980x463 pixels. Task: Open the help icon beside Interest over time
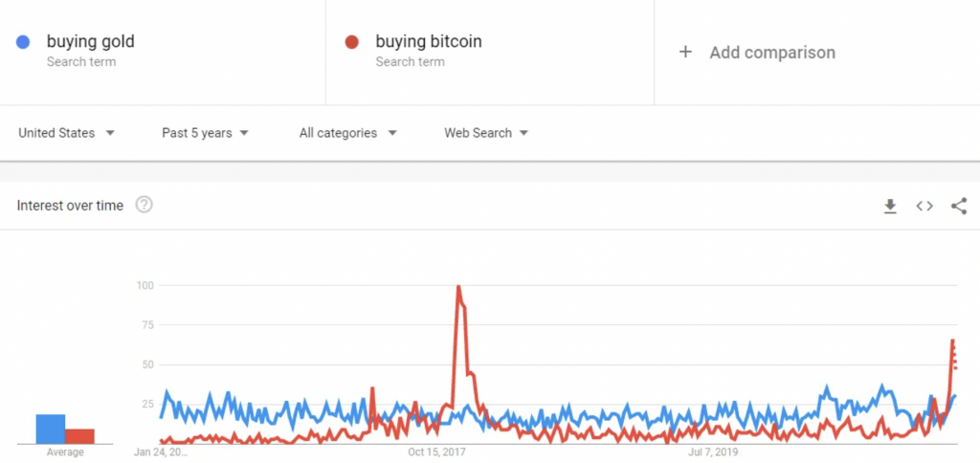coord(145,205)
